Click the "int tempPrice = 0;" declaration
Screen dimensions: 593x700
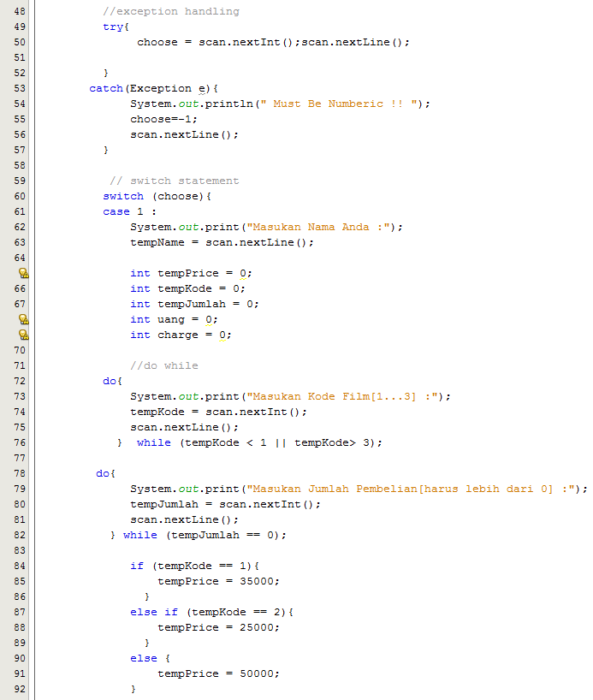(191, 273)
